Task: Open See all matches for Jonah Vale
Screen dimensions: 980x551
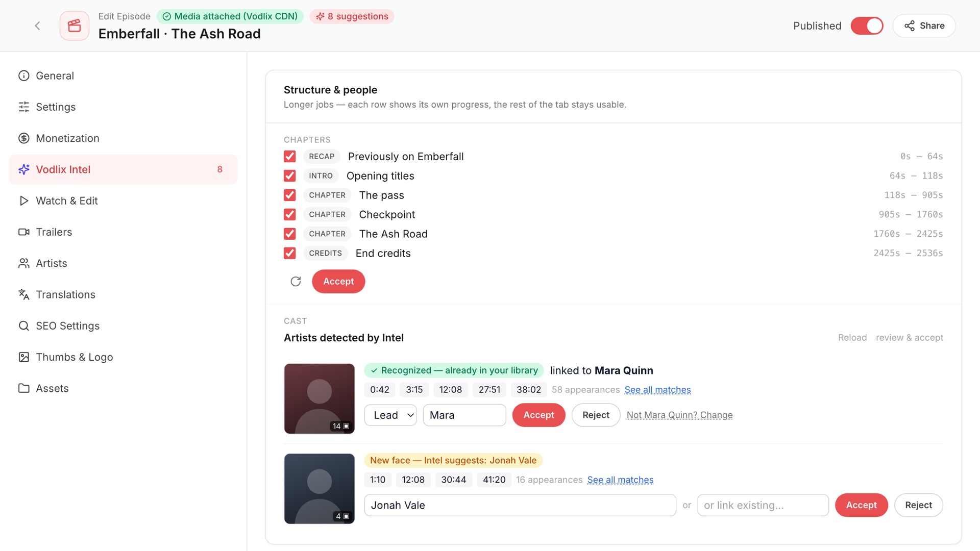Action: tap(620, 480)
